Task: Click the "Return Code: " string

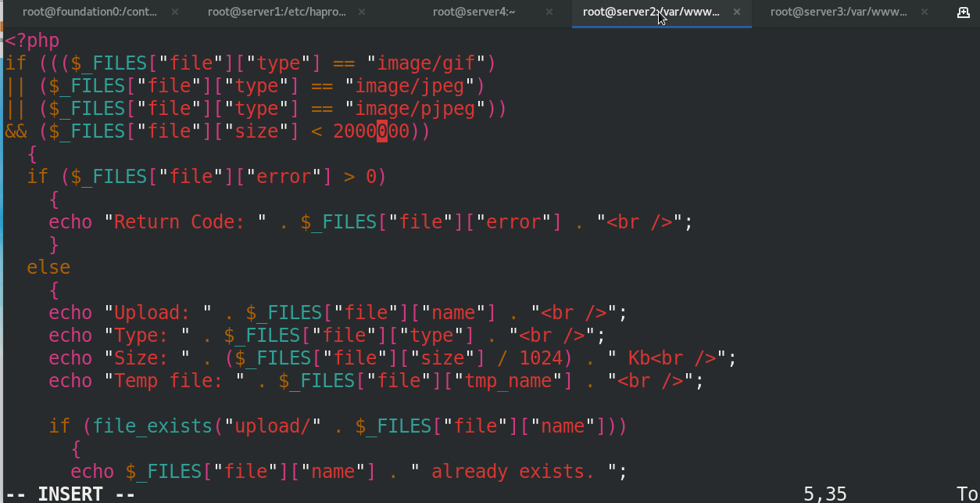Action: coord(185,222)
